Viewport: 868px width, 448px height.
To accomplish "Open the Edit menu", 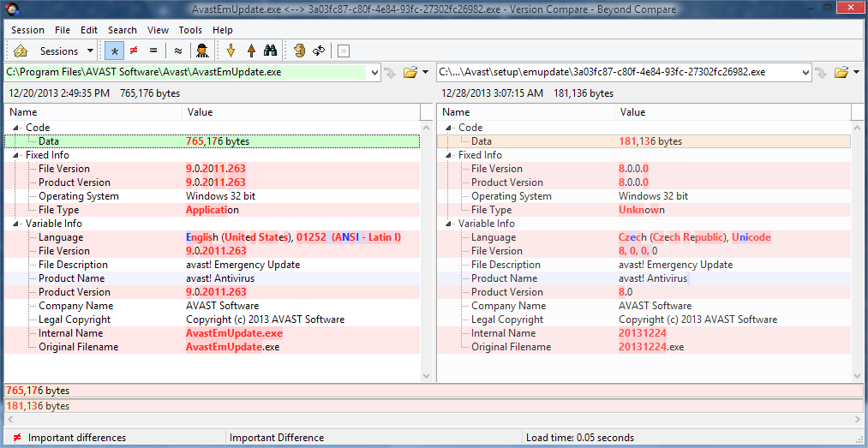I will [x=88, y=30].
